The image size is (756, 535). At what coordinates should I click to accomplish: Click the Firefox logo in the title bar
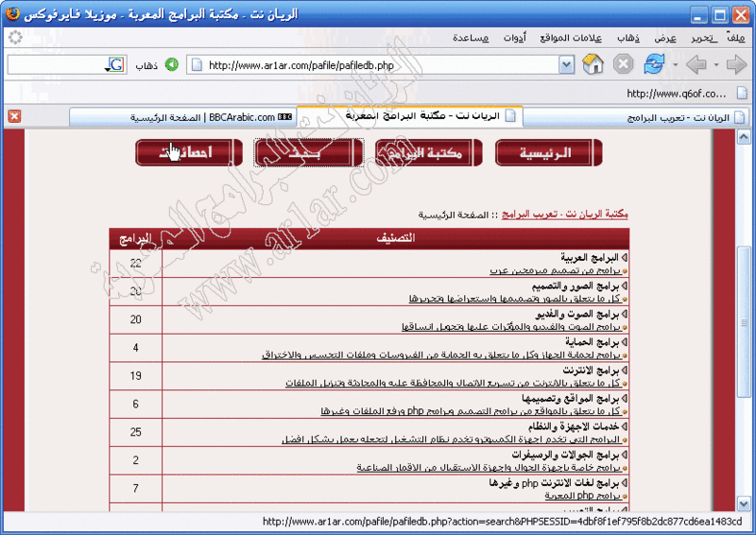(x=12, y=13)
